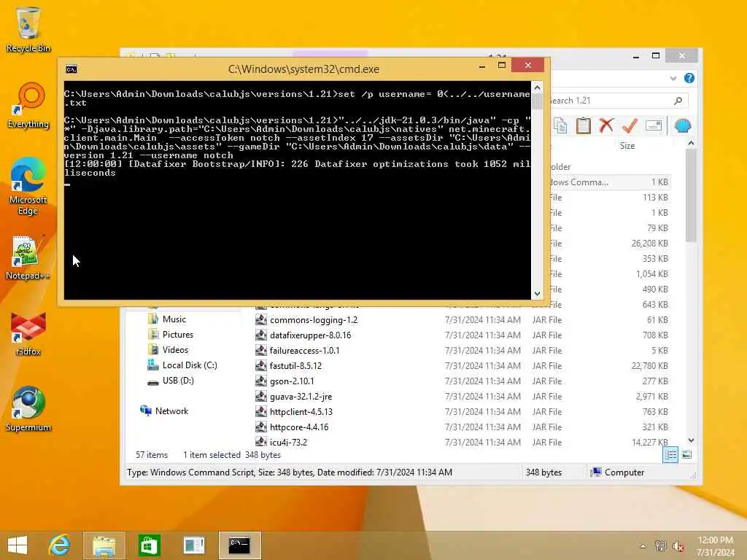The image size is (747, 560).
Task: Click the red X delete icon
Action: pos(606,125)
